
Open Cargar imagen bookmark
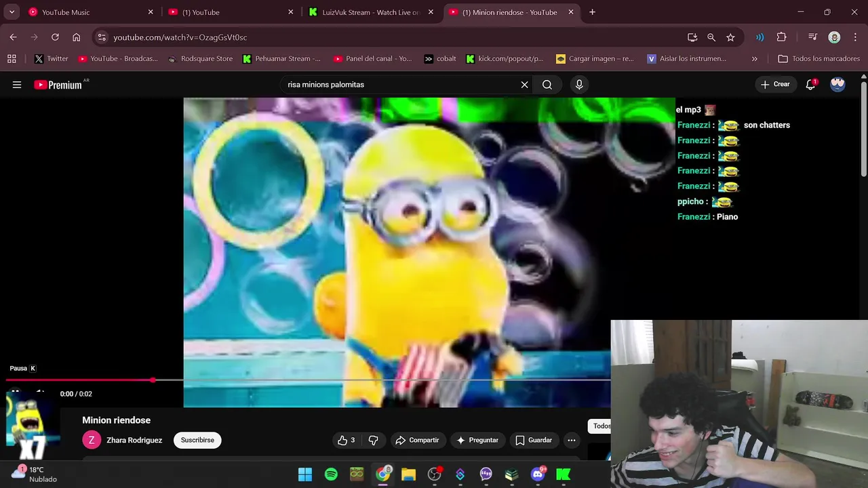(x=595, y=59)
